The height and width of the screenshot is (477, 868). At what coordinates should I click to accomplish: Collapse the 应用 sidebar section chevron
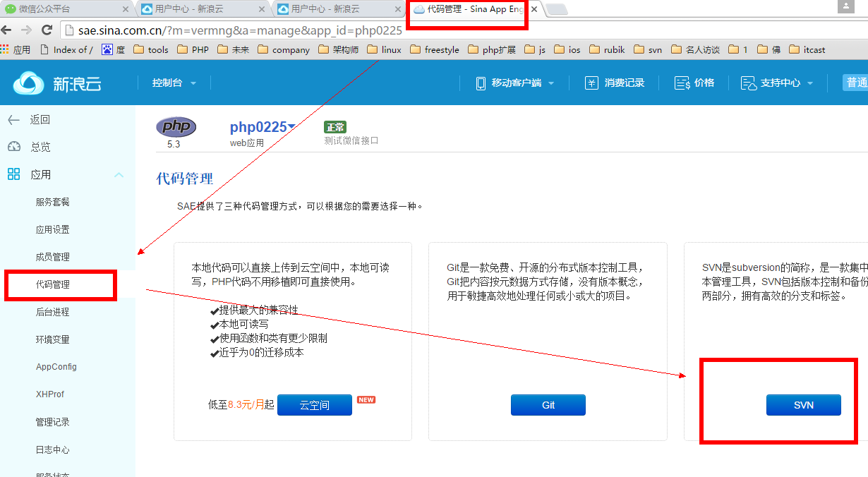point(119,175)
